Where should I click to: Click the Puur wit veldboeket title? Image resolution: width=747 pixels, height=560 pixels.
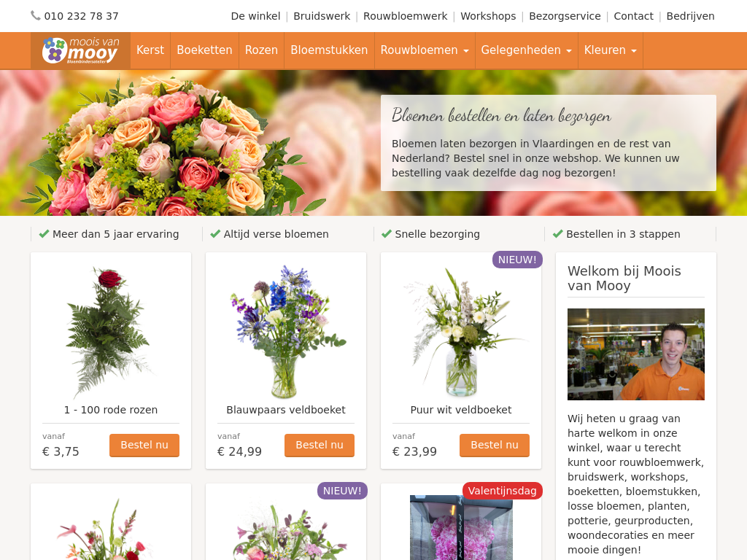461,410
